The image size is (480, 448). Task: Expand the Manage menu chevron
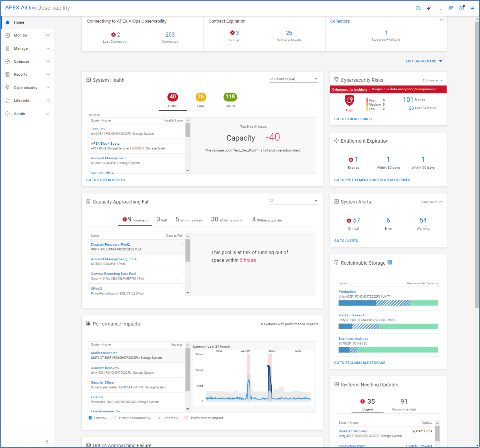pos(48,48)
